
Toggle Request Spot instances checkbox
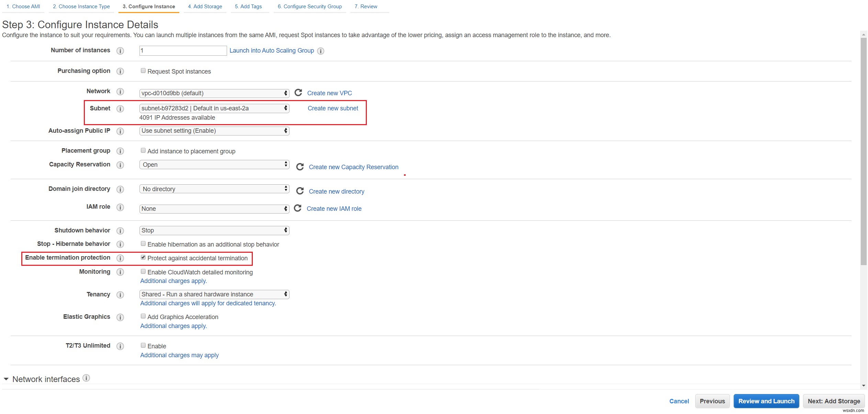pyautogui.click(x=143, y=71)
